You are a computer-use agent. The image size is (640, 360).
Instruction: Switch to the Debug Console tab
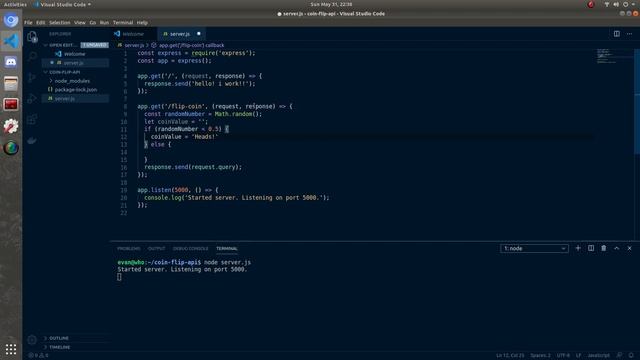coord(190,249)
